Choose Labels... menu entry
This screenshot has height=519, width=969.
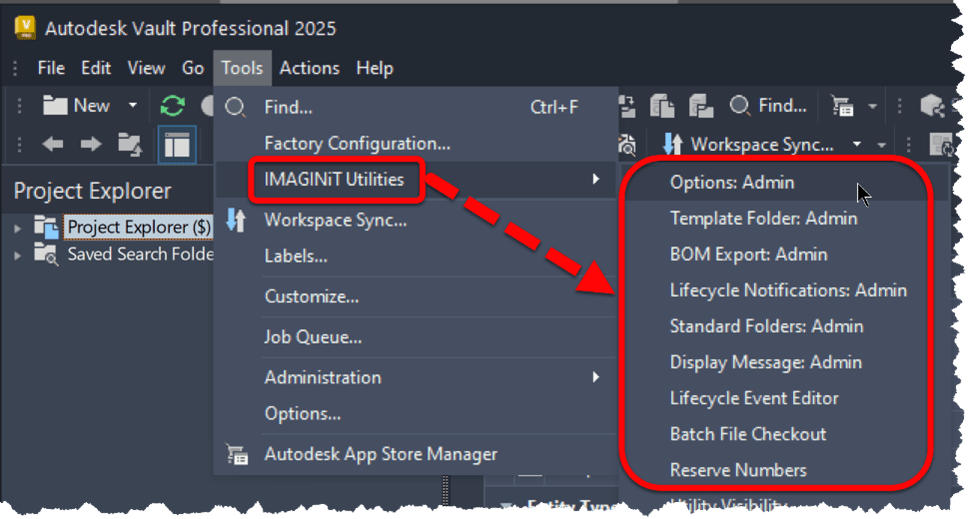click(416, 256)
